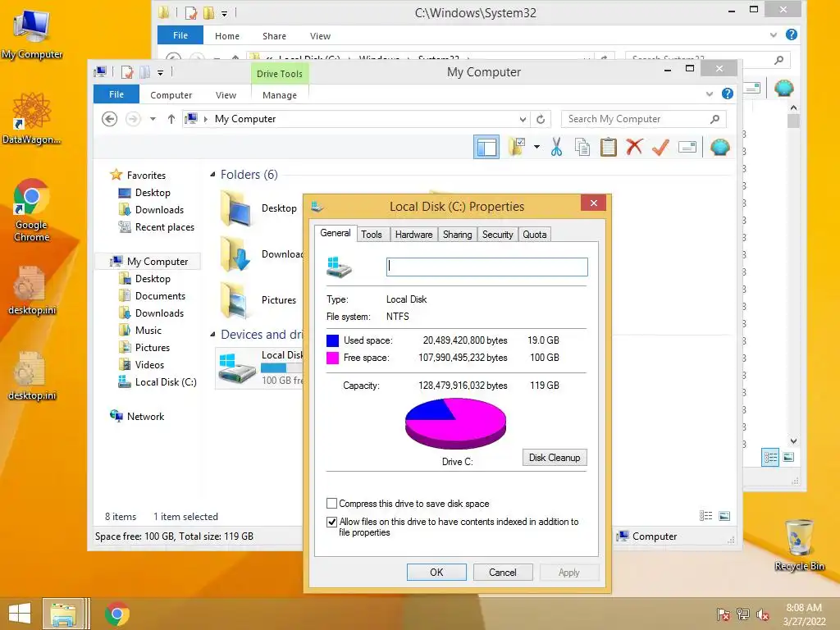Switch to the Hardware tab

413,235
